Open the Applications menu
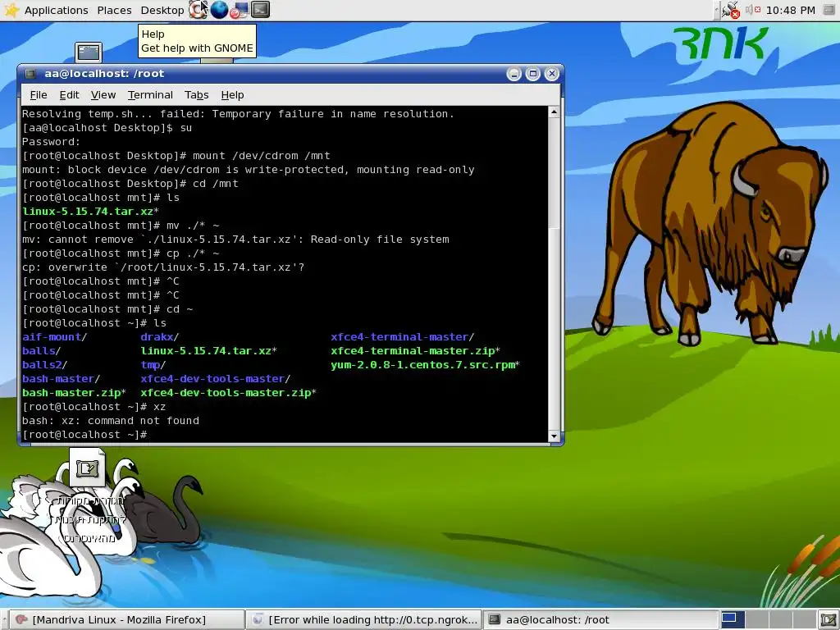 coord(57,10)
